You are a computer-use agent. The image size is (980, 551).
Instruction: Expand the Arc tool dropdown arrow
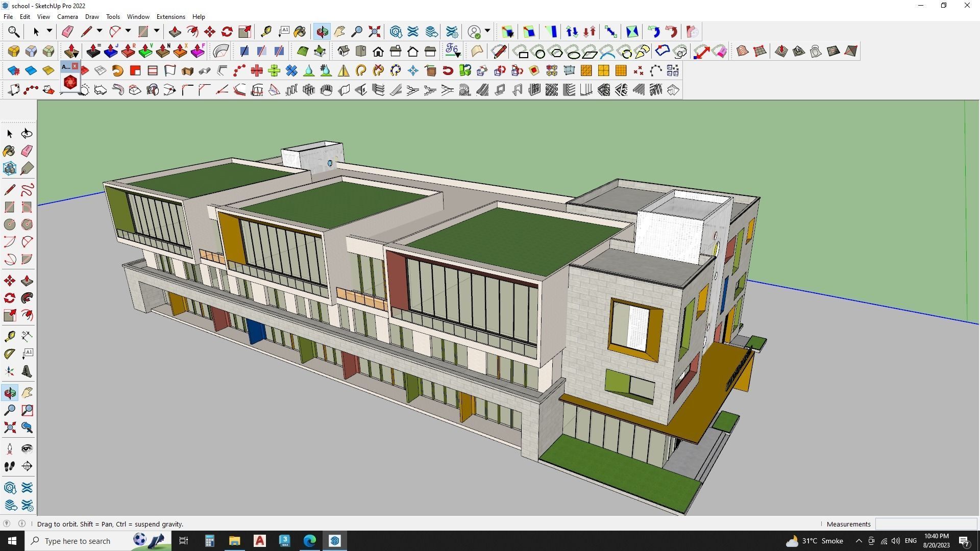click(128, 31)
